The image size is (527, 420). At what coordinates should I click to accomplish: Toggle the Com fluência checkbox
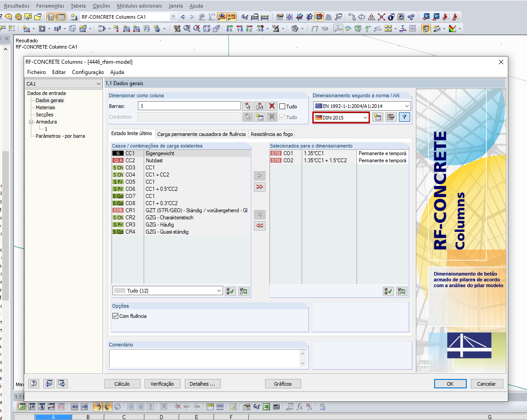[x=115, y=316]
